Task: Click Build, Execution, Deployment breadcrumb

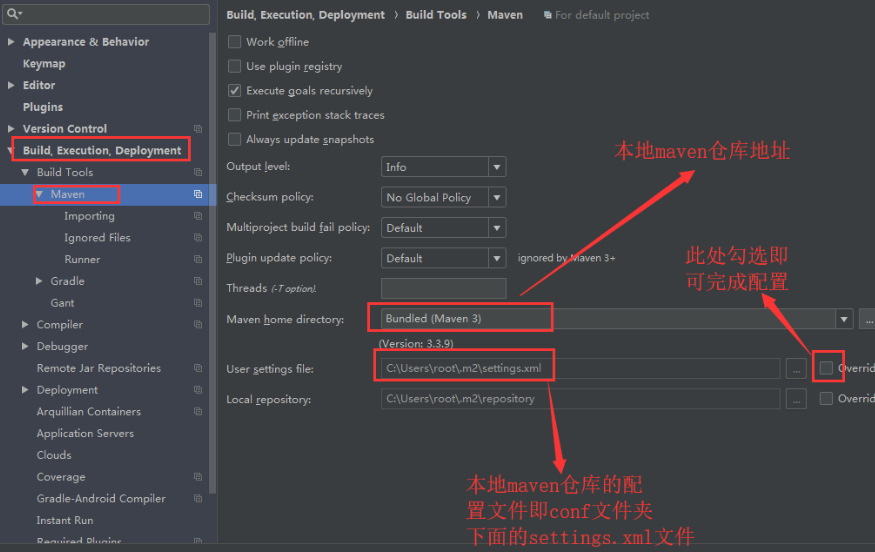Action: [x=305, y=15]
